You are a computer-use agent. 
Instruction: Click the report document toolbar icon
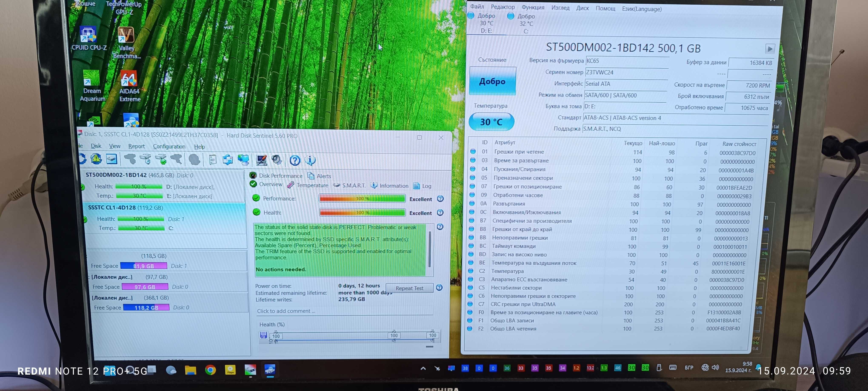213,160
